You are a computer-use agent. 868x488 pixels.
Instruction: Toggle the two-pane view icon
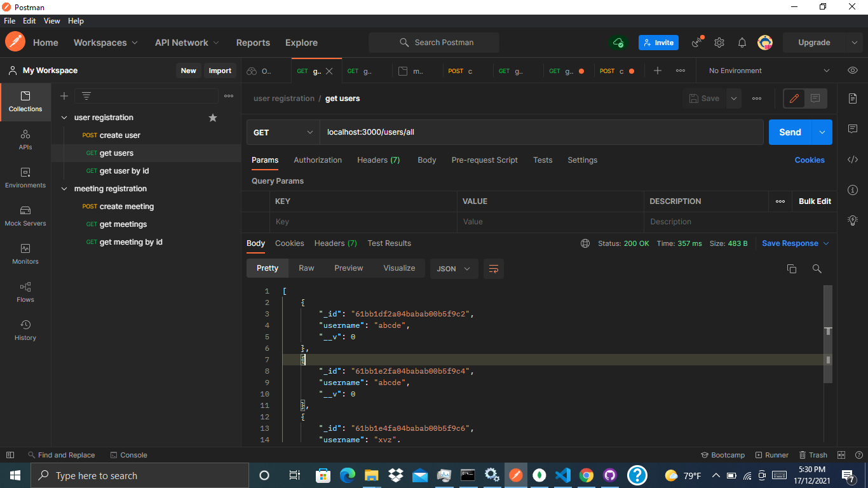841,455
